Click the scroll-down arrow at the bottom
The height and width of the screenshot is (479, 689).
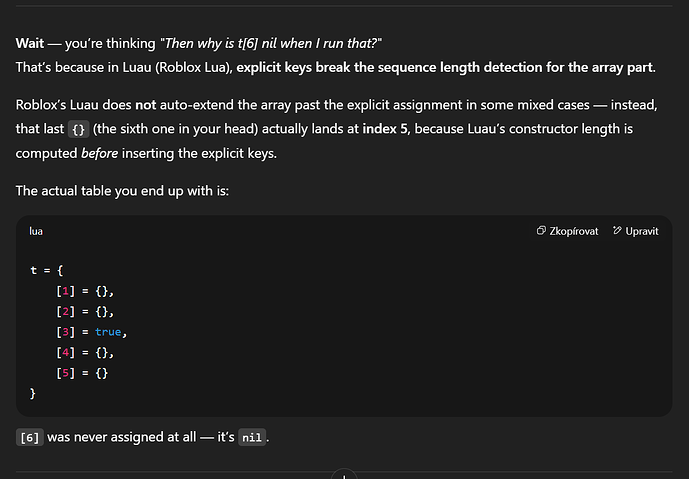[344, 475]
